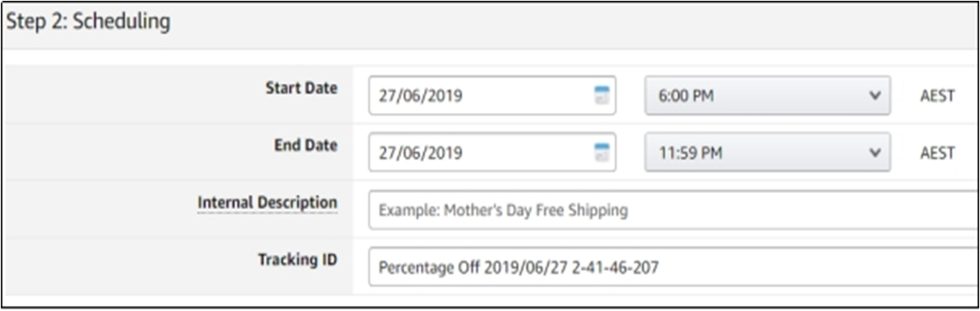Click the underlined Internal Description label
The image size is (980, 311).
(267, 203)
